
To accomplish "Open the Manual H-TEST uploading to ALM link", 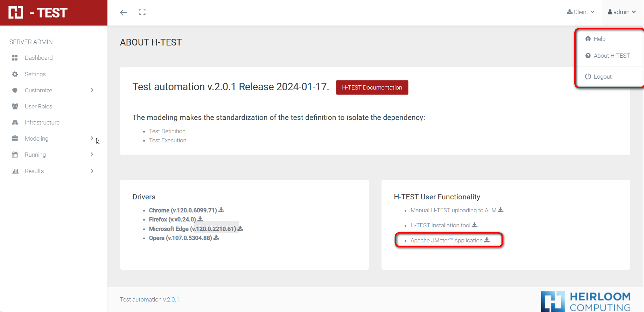I will click(x=453, y=210).
